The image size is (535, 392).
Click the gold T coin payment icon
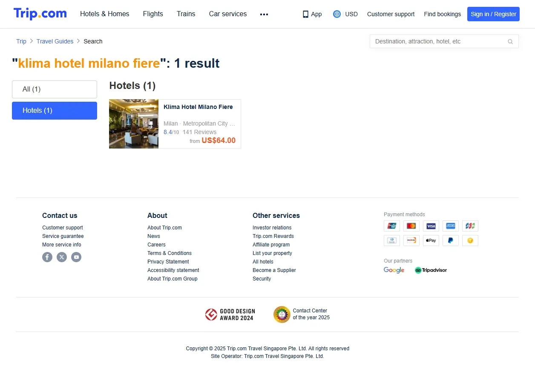(x=470, y=240)
